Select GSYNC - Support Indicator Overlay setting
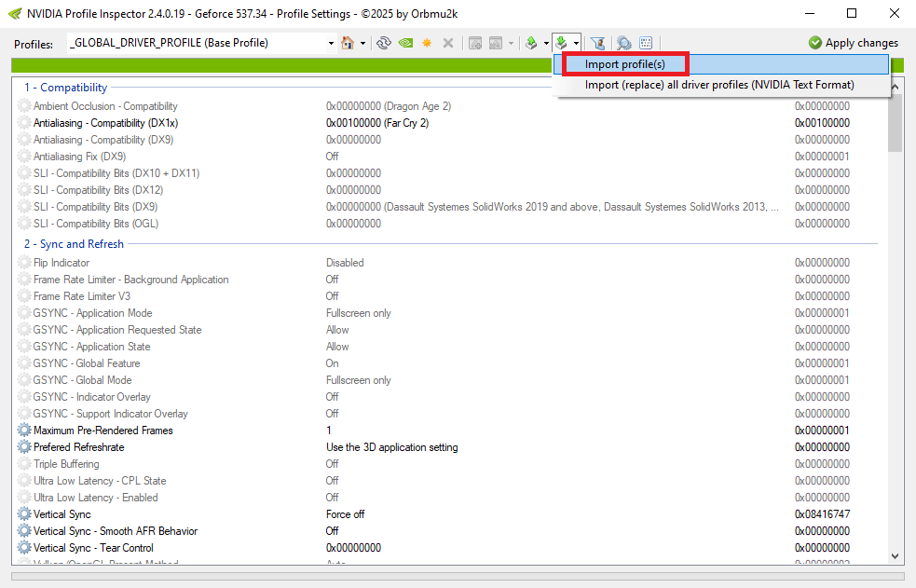This screenshot has height=588, width=916. (x=448, y=414)
